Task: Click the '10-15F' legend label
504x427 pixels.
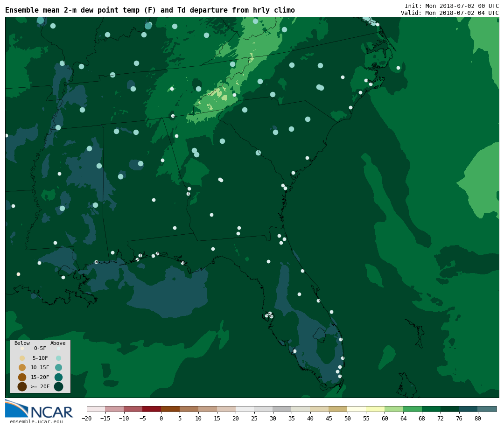Action: tap(40, 367)
